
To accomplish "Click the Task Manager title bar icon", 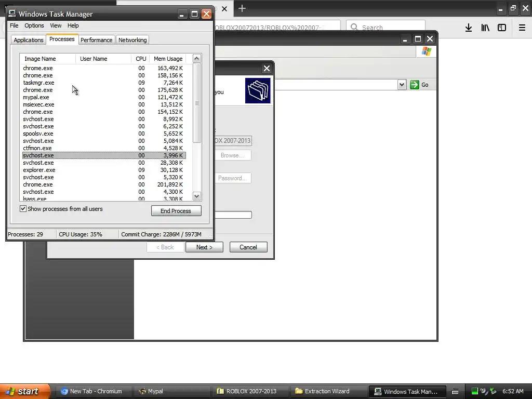I will click(x=12, y=14).
